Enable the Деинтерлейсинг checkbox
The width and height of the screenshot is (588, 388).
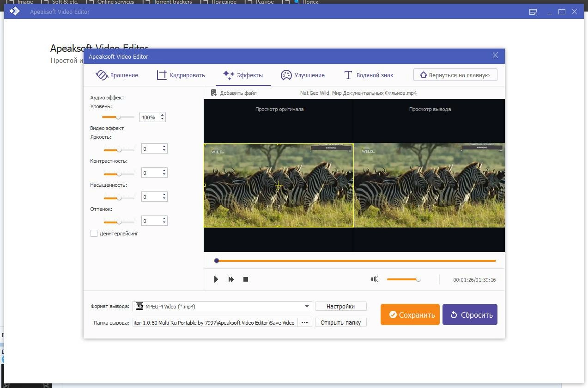click(x=94, y=234)
